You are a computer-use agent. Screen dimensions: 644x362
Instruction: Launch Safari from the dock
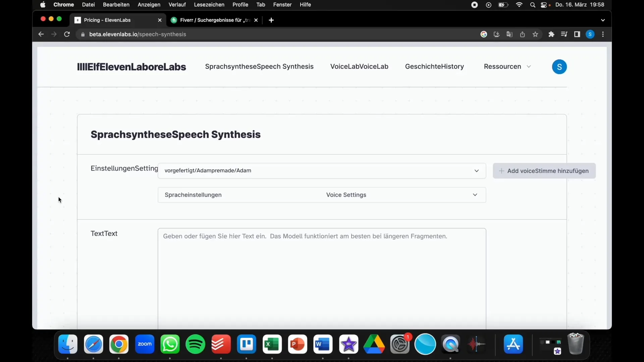pyautogui.click(x=93, y=344)
